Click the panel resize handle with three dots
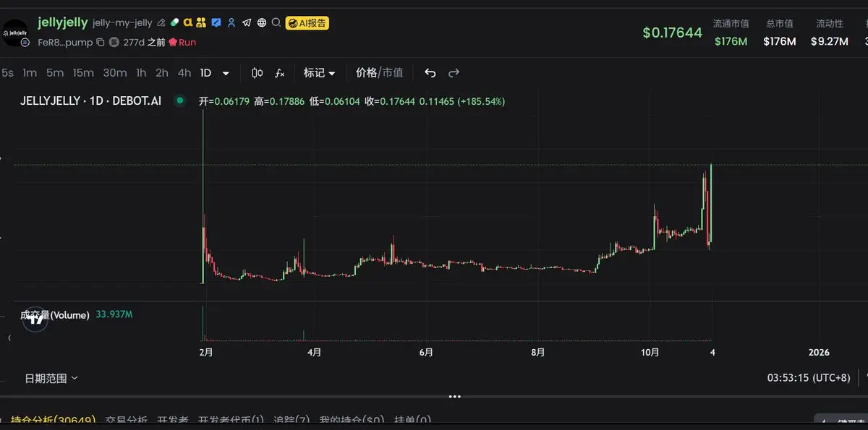Screen dimensions: 868x430 click(454, 397)
